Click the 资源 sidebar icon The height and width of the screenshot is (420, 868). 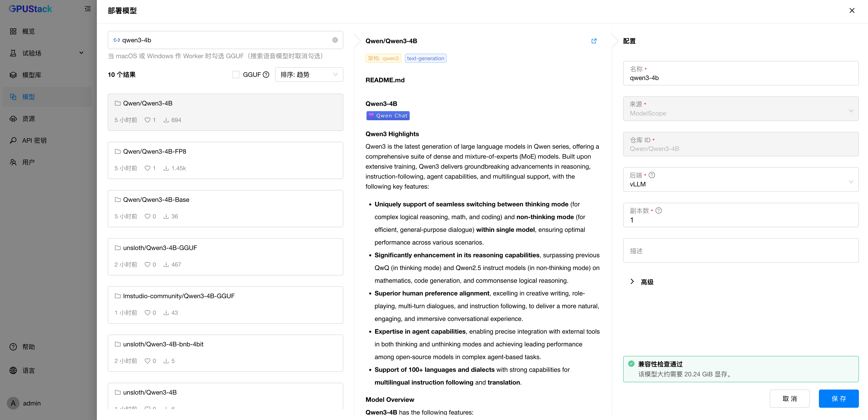[x=13, y=119]
